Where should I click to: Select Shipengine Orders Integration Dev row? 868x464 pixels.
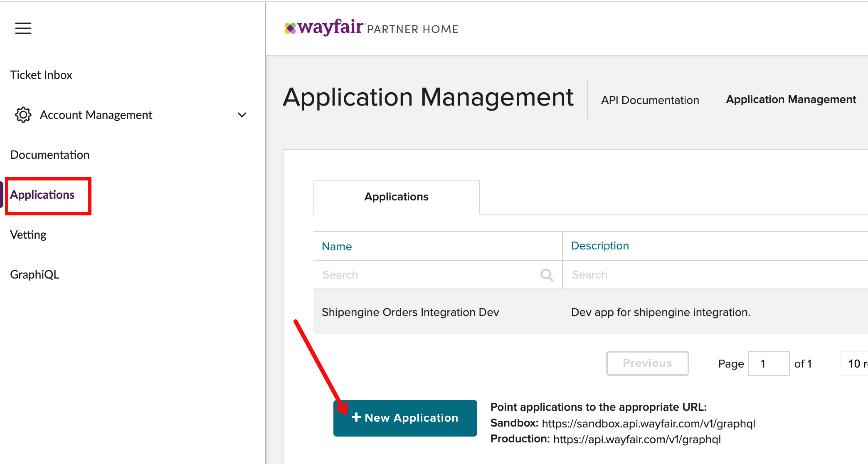(410, 312)
